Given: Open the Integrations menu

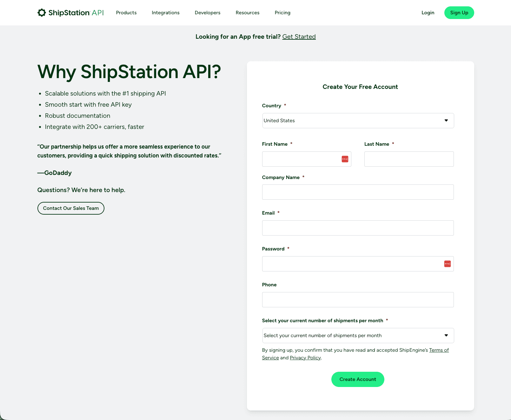Looking at the screenshot, I should [x=166, y=13].
